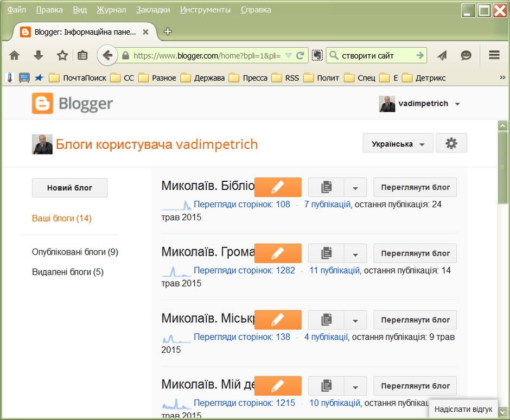Expand the options arrow for Миколаїв. Міськ blog
Screen dimensions: 510x420
355,320
